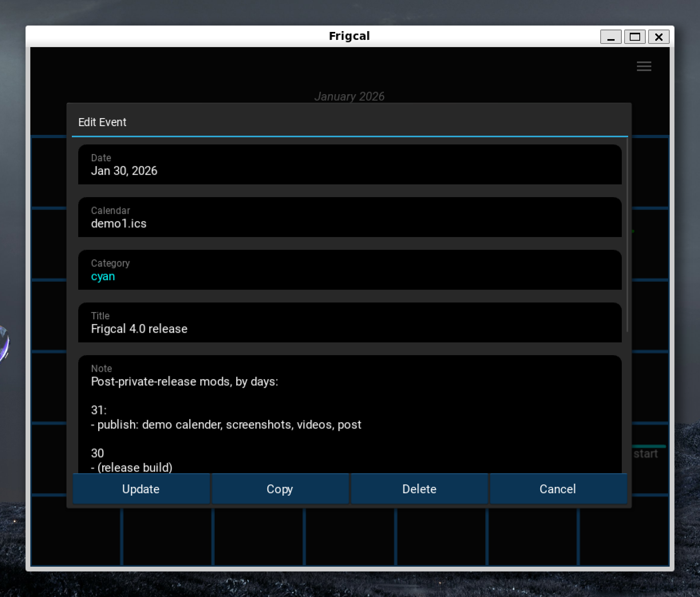Viewport: 700px width, 597px height.
Task: Click the Edit Event dialog scrollbar
Action: [627, 235]
